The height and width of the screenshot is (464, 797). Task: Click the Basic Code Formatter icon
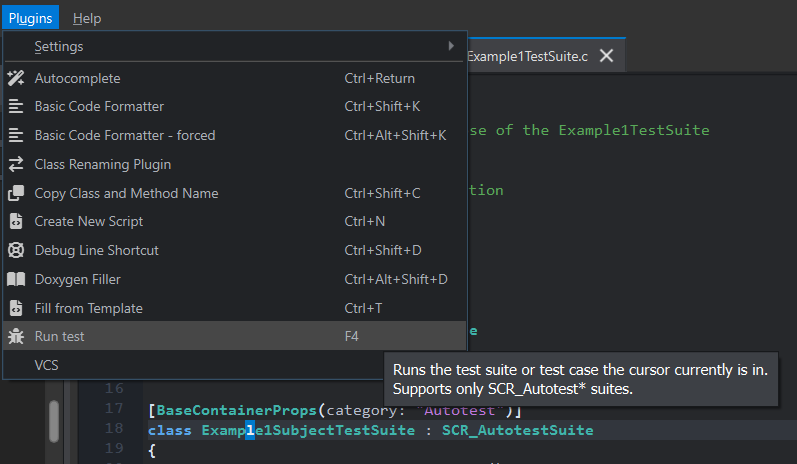[x=16, y=107]
